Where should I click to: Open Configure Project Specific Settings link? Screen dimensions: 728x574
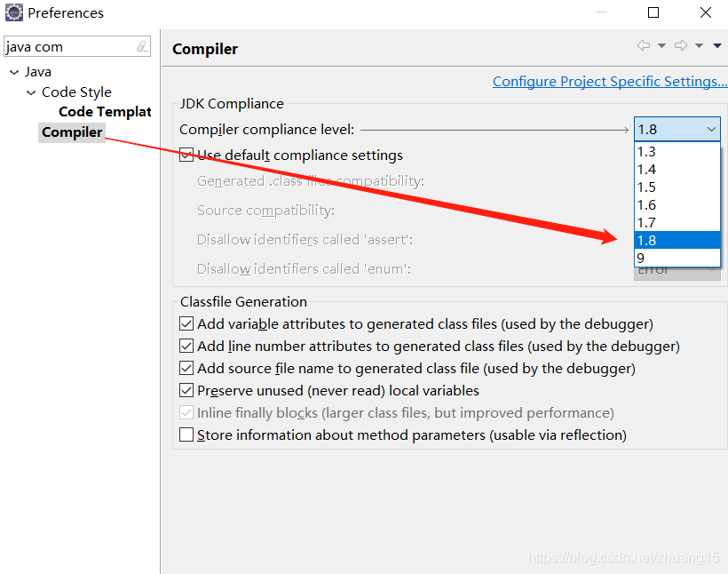610,82
